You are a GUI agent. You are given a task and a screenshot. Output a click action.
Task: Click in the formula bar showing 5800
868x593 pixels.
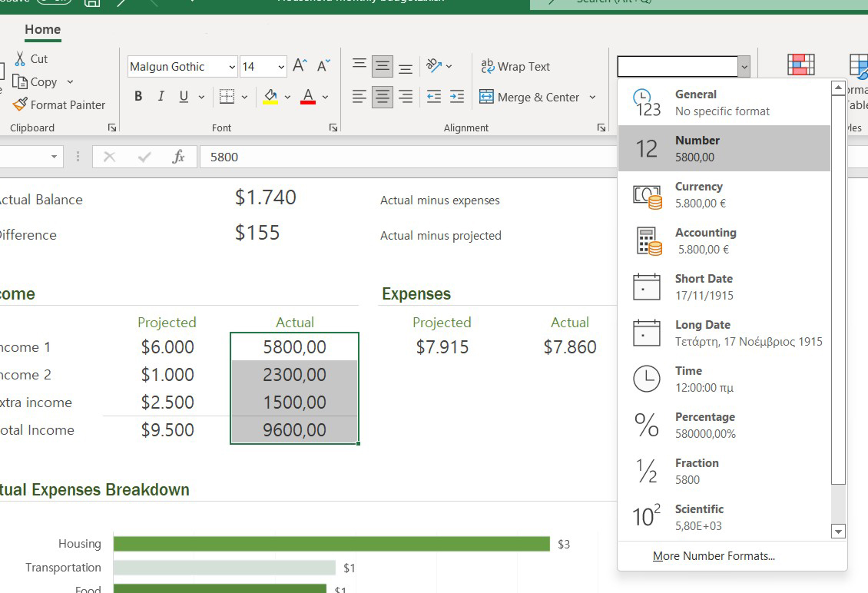pyautogui.click(x=409, y=157)
